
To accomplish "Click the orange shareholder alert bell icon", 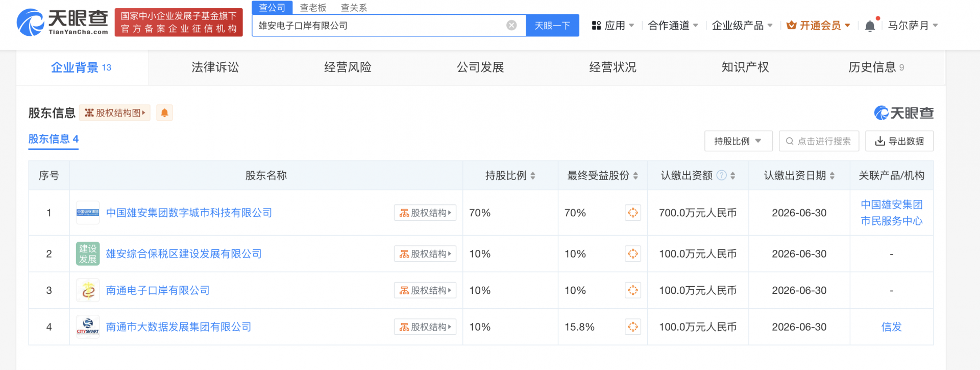I will coord(164,113).
